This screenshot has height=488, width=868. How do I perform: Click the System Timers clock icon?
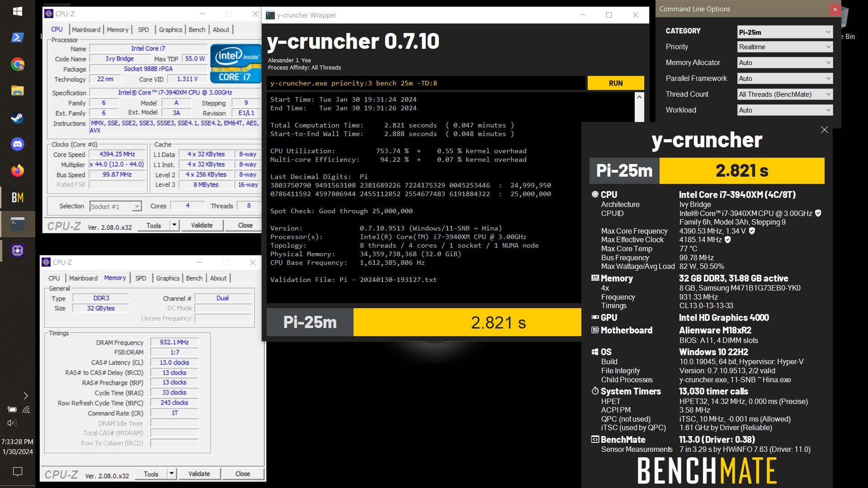595,391
